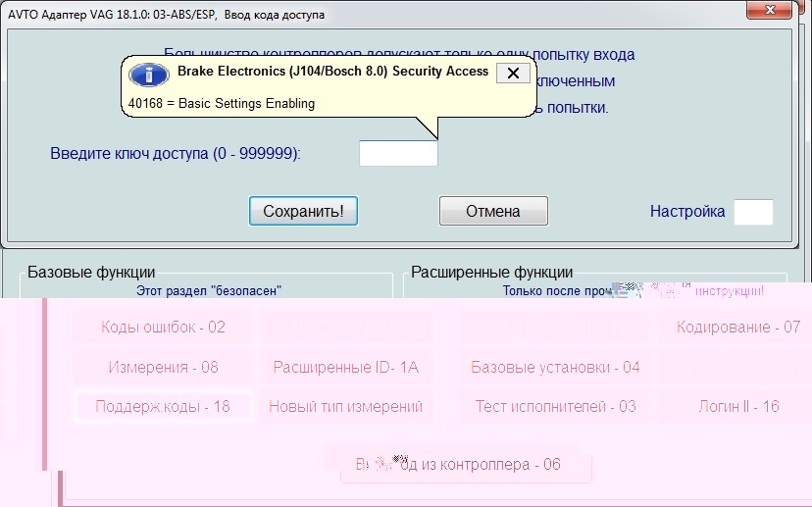Choose Новый тип измерений
Image resolution: width=812 pixels, height=507 pixels.
coord(345,406)
